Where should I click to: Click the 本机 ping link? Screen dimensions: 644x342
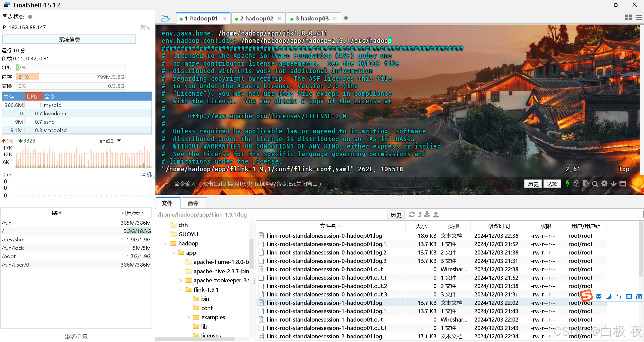click(x=146, y=174)
